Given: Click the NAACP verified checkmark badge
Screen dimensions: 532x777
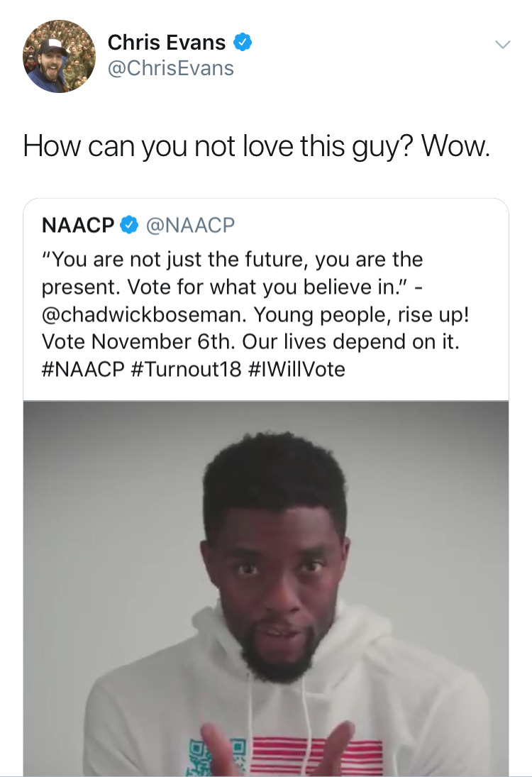Looking at the screenshot, I should pyautogui.click(x=129, y=226).
